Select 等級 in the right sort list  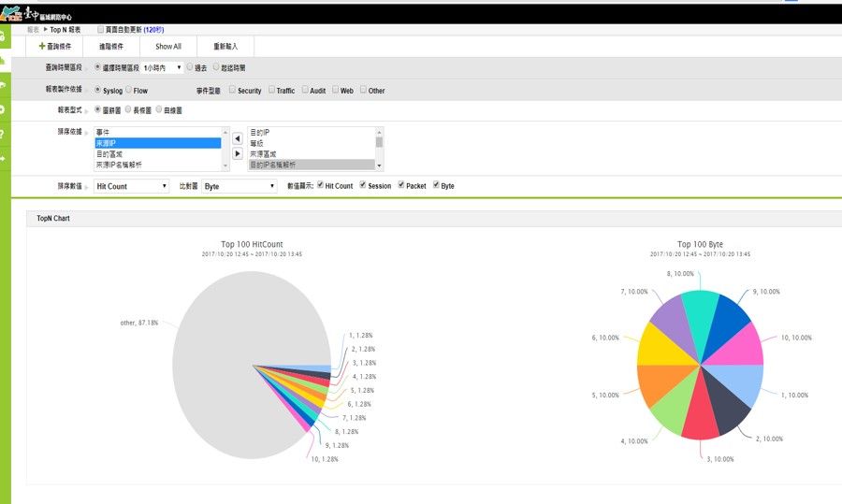tap(312, 143)
